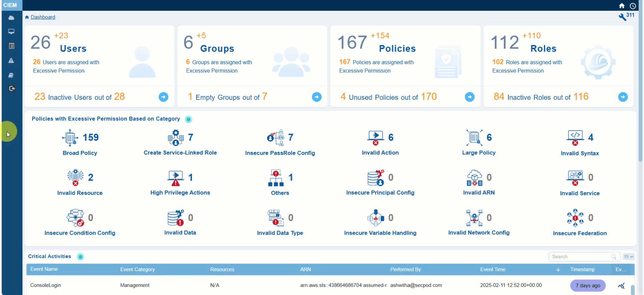This screenshot has height=295, width=644.
Task: Click the logout icon in sidebar
Action: click(12, 89)
